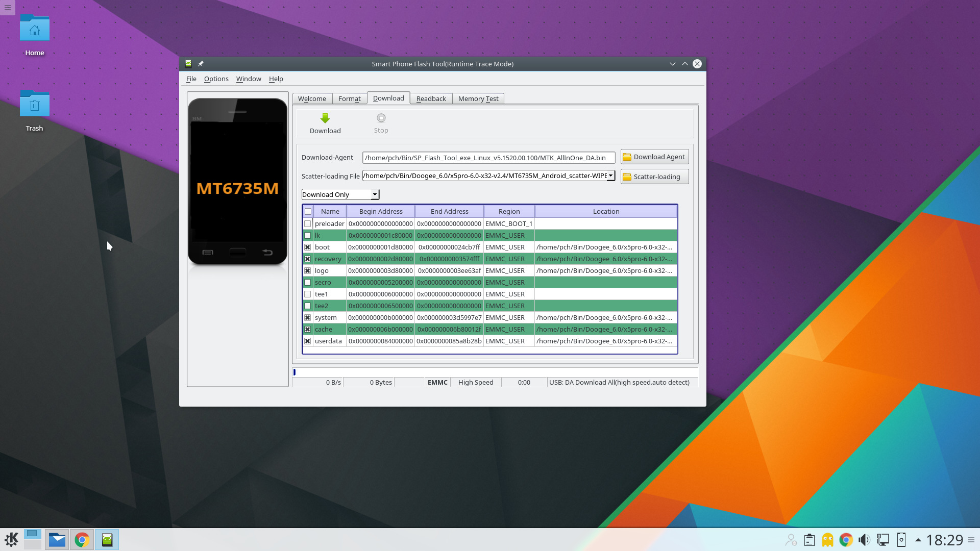Switch to the Format tab

(x=350, y=98)
